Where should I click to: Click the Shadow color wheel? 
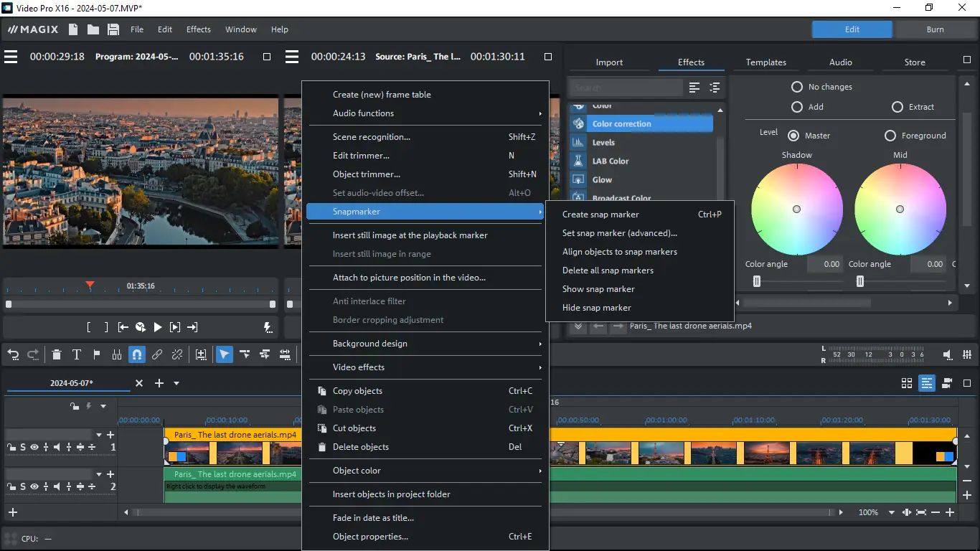coord(796,209)
